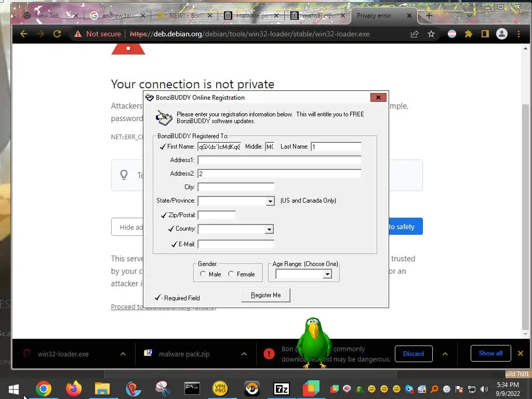The image size is (532, 399).
Task: Expand the Country dropdown
Action: [x=270, y=229]
